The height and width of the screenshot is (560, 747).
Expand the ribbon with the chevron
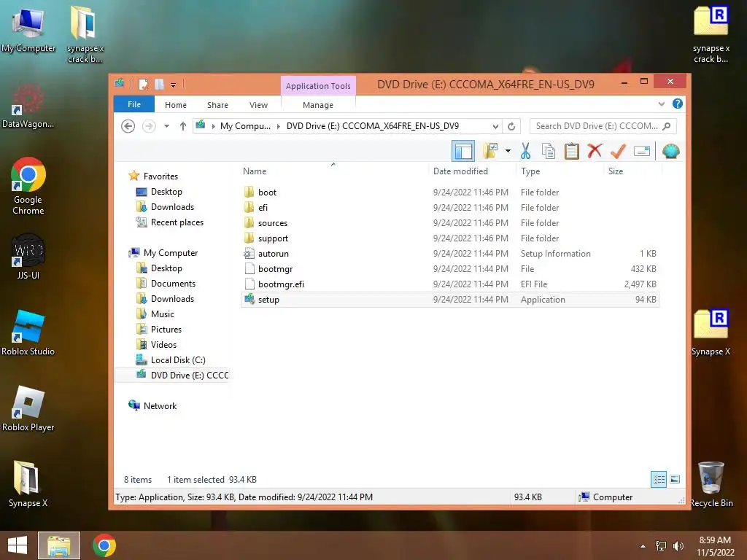(661, 104)
